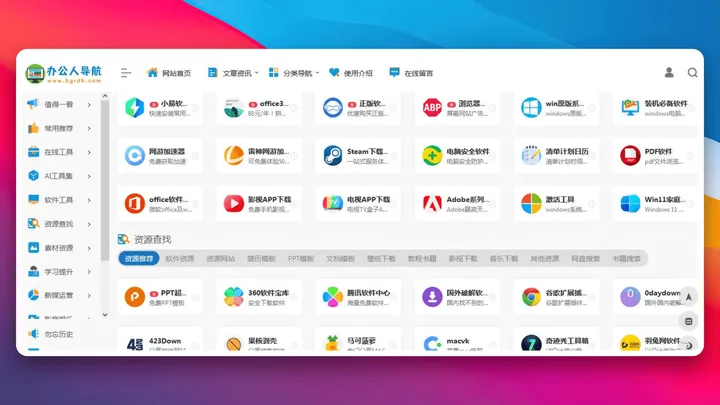The width and height of the screenshot is (720, 405).
Task: Open the ABP ad blocker card icon
Action: [x=432, y=107]
